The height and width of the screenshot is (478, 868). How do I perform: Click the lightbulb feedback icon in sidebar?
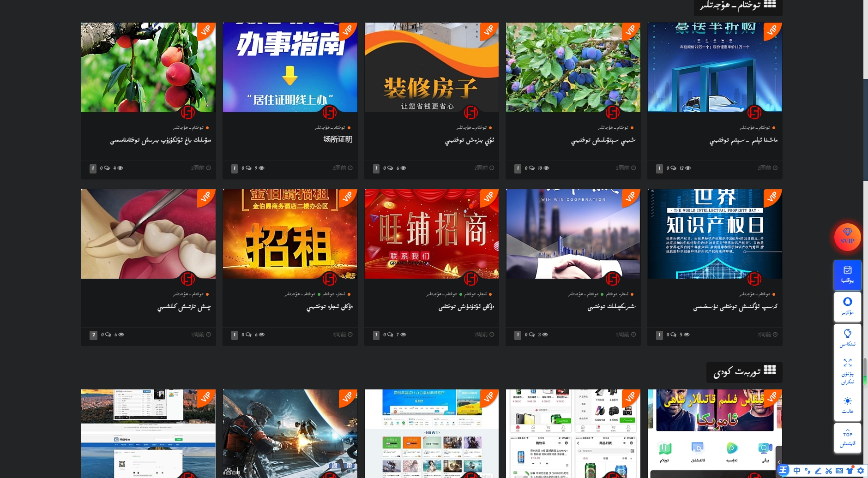[x=847, y=337]
